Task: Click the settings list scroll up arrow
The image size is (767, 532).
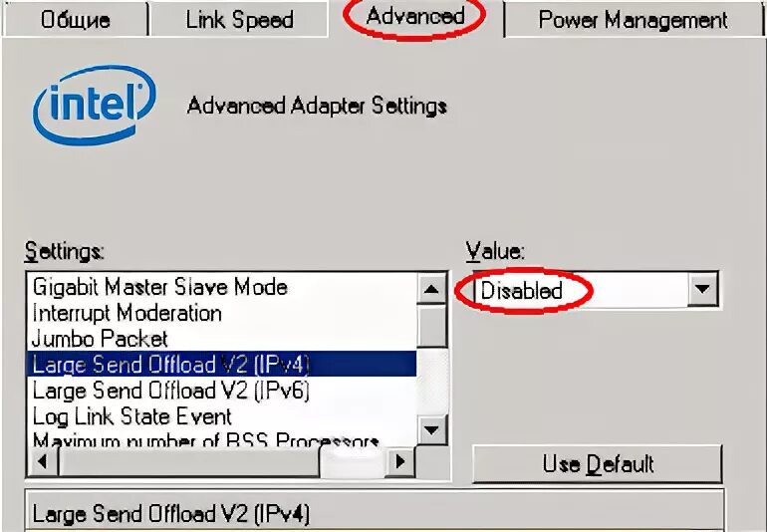Action: click(x=431, y=289)
